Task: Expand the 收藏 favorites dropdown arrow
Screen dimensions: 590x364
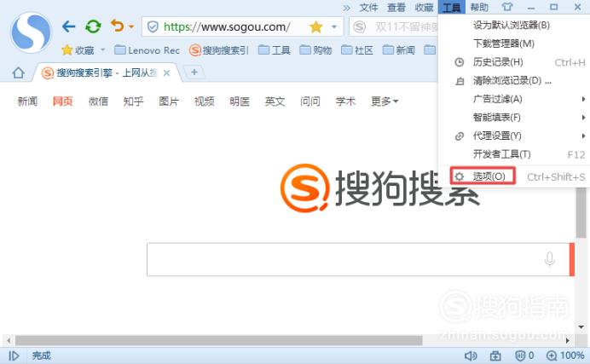Action: [102, 50]
